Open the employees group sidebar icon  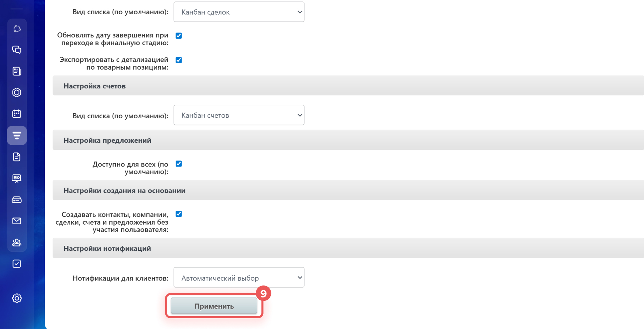pos(17,242)
